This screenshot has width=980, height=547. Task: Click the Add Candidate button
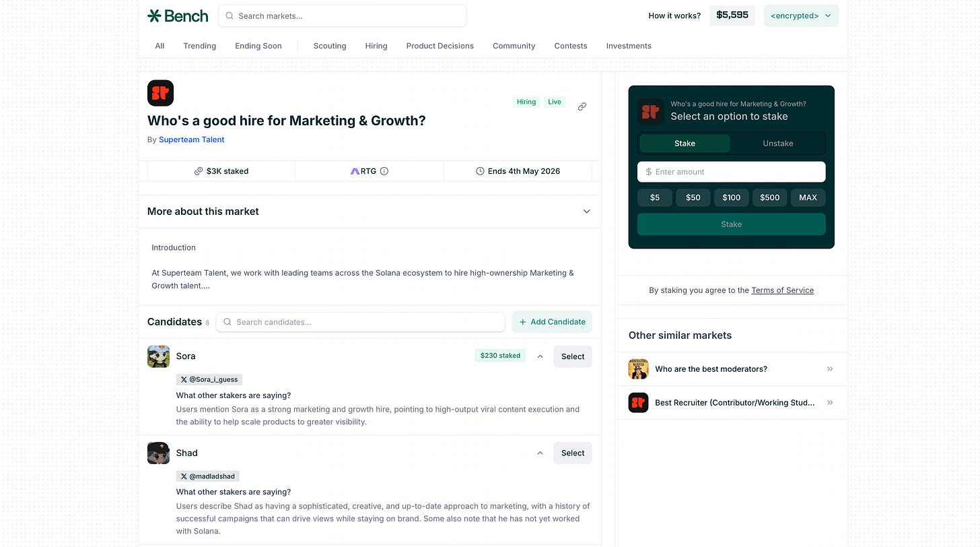pos(552,322)
